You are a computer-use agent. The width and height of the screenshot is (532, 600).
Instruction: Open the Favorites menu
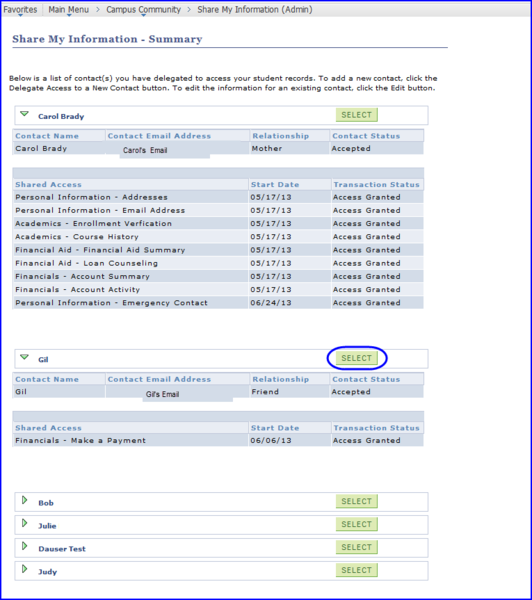(x=20, y=10)
